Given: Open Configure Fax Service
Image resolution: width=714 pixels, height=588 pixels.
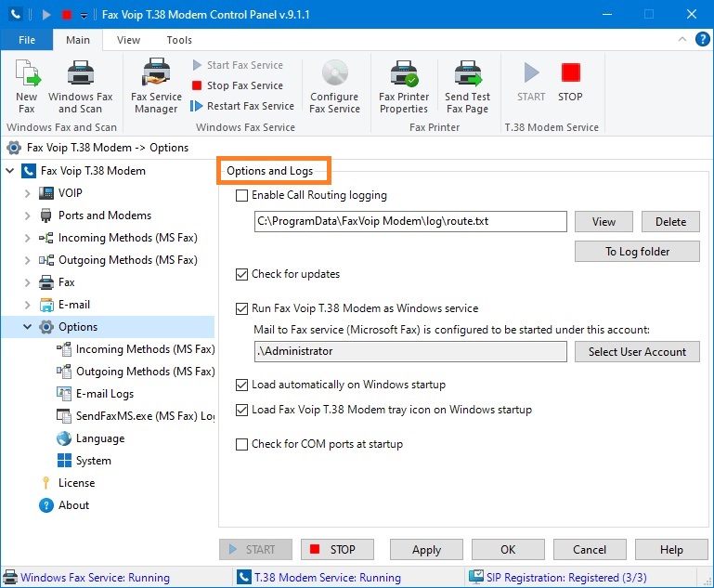Looking at the screenshot, I should coord(334,86).
